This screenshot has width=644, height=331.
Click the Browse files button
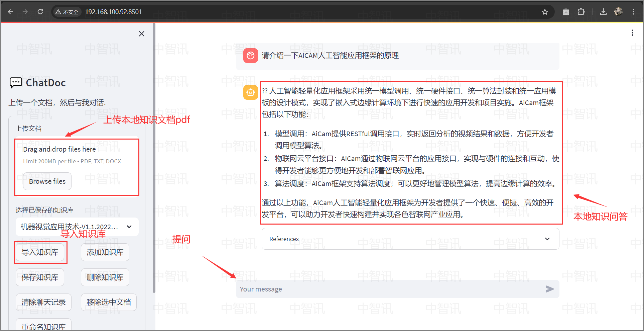coord(47,181)
